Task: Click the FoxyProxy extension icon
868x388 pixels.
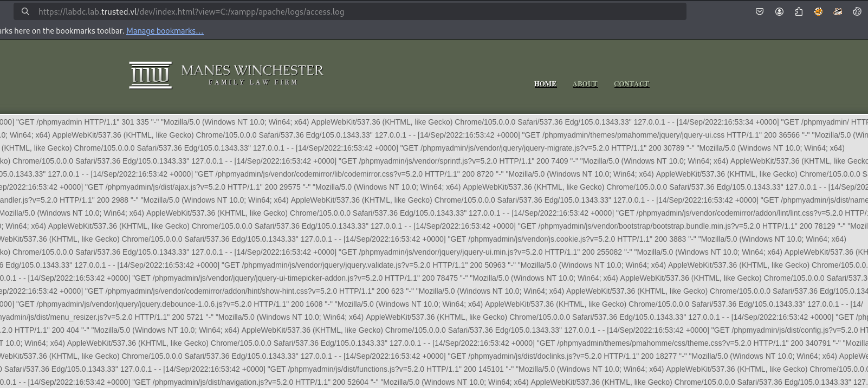Action: pyautogui.click(x=818, y=11)
